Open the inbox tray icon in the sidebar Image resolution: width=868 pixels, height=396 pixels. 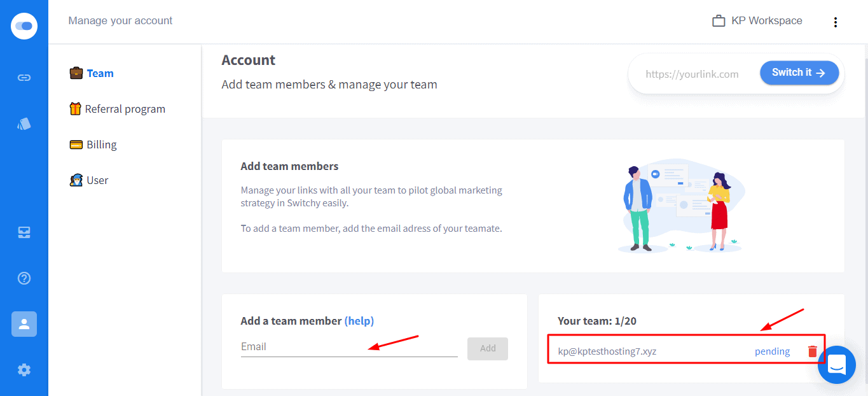24,232
